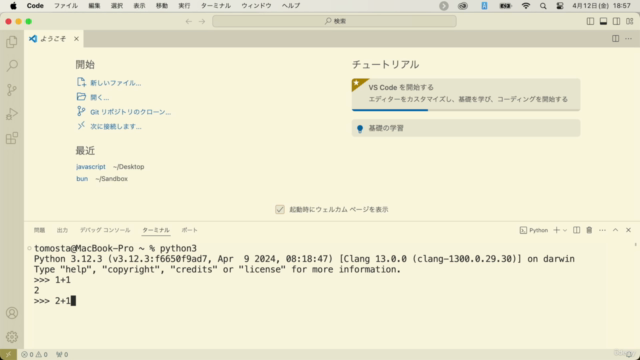Screen dimensions: 640x360
Task: Open the 表示 menu
Action: tap(139, 6)
